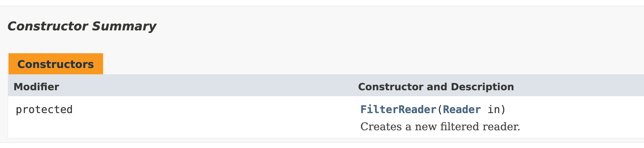644x148 pixels.
Task: Click the Constructor and Description column header
Action: (436, 87)
